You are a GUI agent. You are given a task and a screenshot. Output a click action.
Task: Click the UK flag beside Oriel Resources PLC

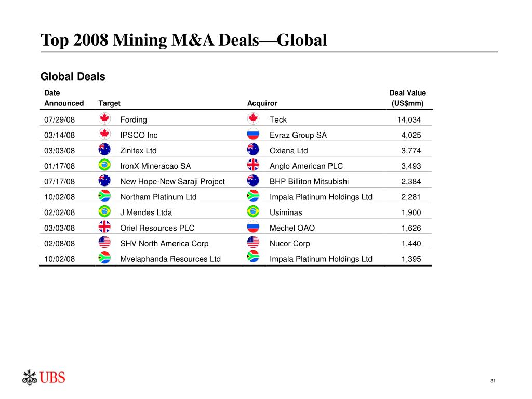coord(104,227)
